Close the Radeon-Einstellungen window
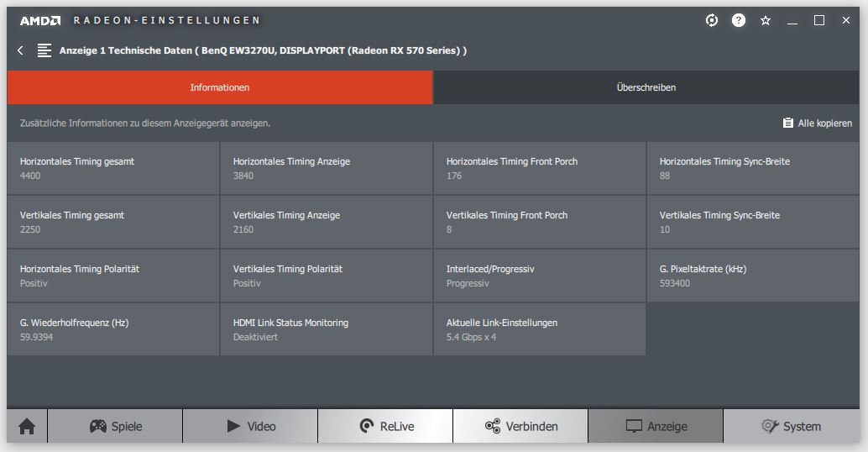868x452 pixels. (x=846, y=20)
